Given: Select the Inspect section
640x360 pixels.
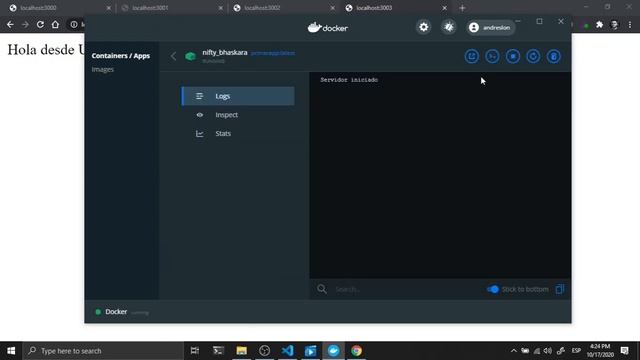Looking at the screenshot, I should point(238,115).
